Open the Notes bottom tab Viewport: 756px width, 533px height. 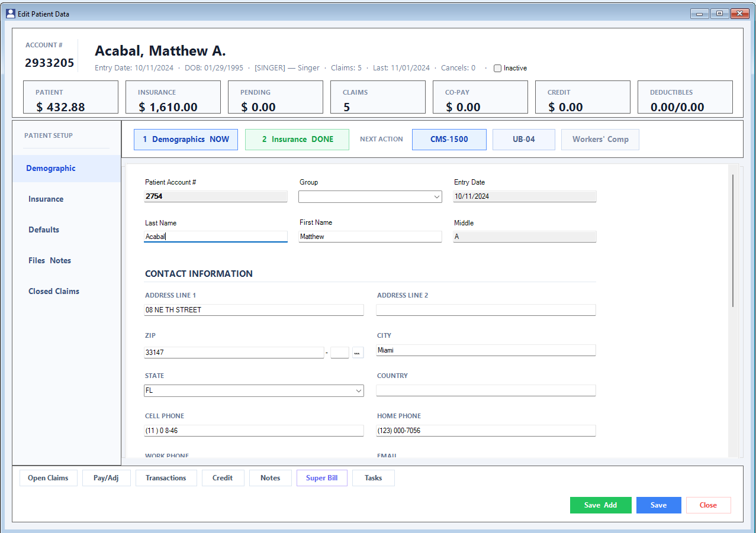tap(271, 478)
